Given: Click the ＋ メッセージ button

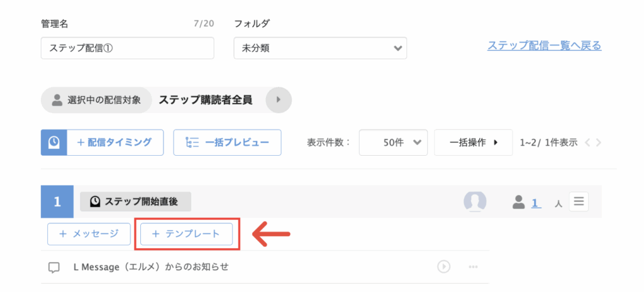Looking at the screenshot, I should coord(89,234).
